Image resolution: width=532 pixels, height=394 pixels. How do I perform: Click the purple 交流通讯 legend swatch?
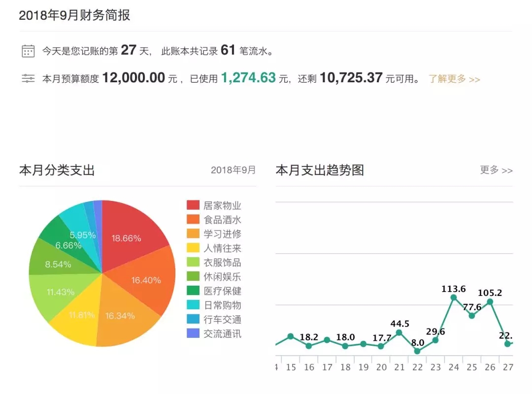click(x=193, y=333)
